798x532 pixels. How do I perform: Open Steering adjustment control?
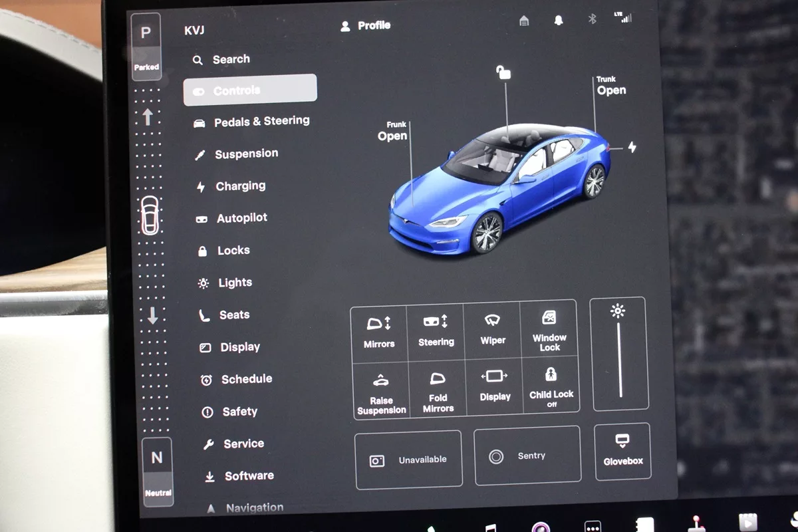point(436,331)
